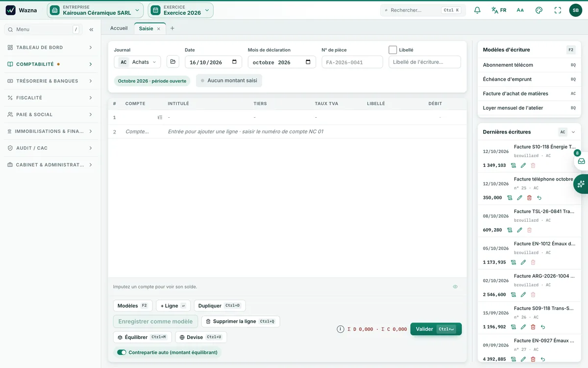Open the sparkle AI assistant button

pyautogui.click(x=581, y=184)
